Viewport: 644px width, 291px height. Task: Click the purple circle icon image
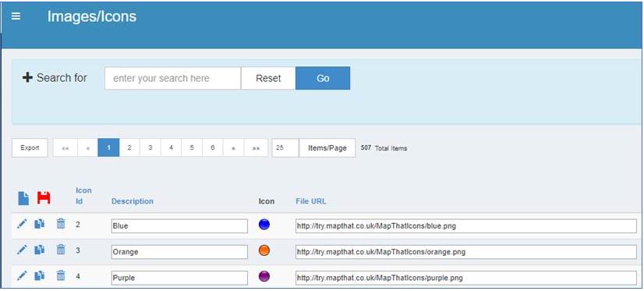(264, 277)
